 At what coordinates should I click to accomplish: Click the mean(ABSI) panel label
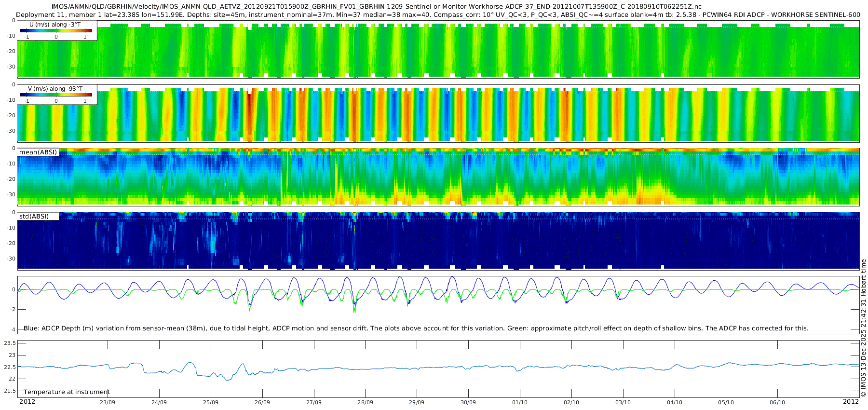coord(38,152)
